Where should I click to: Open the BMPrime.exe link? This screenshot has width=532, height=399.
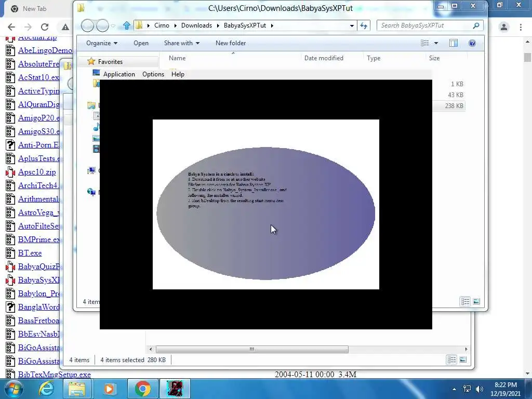pos(38,240)
